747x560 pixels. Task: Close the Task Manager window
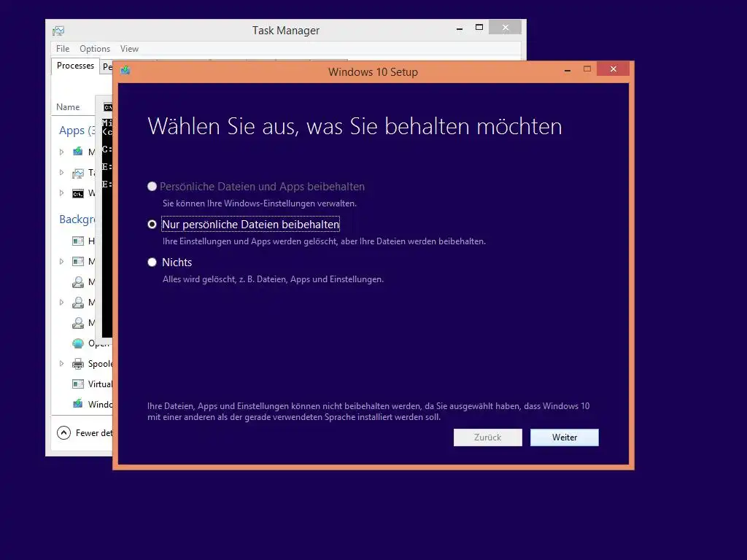506,28
